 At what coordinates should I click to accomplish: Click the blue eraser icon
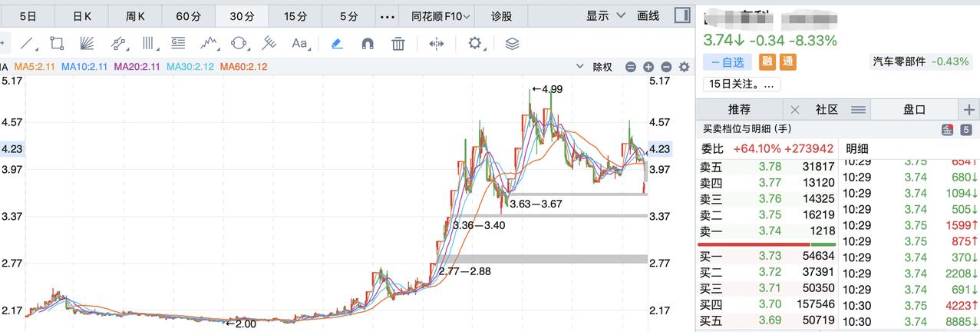pyautogui.click(x=337, y=43)
